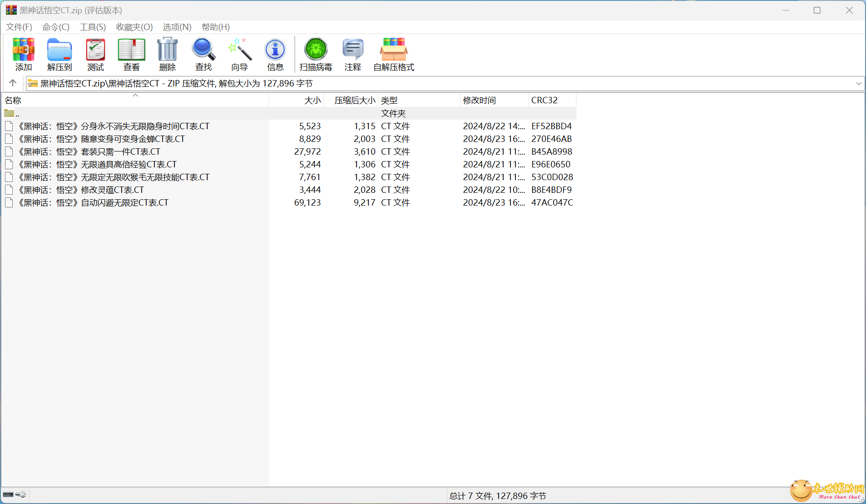Open the 查看 (View) book icon
The height and width of the screenshot is (504, 866).
coord(132,50)
